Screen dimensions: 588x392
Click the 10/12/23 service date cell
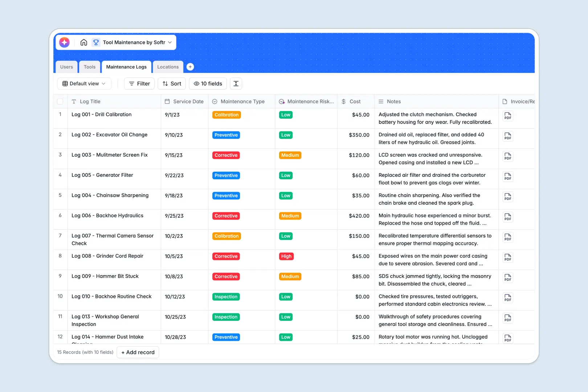184,300
